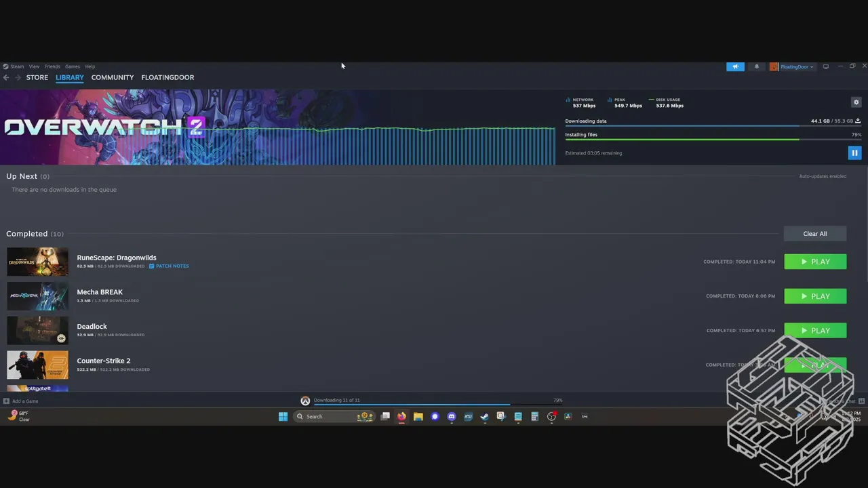
Task: Click Auto-updates enabled label
Action: (x=823, y=176)
